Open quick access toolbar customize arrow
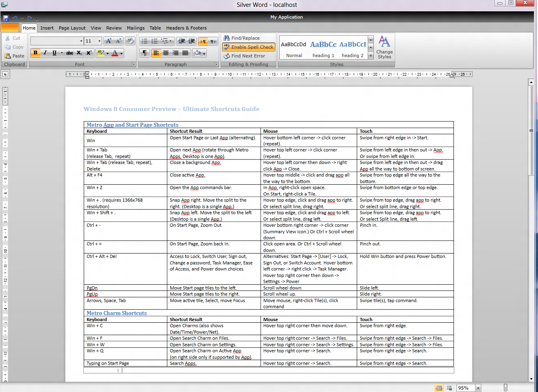 36,19
